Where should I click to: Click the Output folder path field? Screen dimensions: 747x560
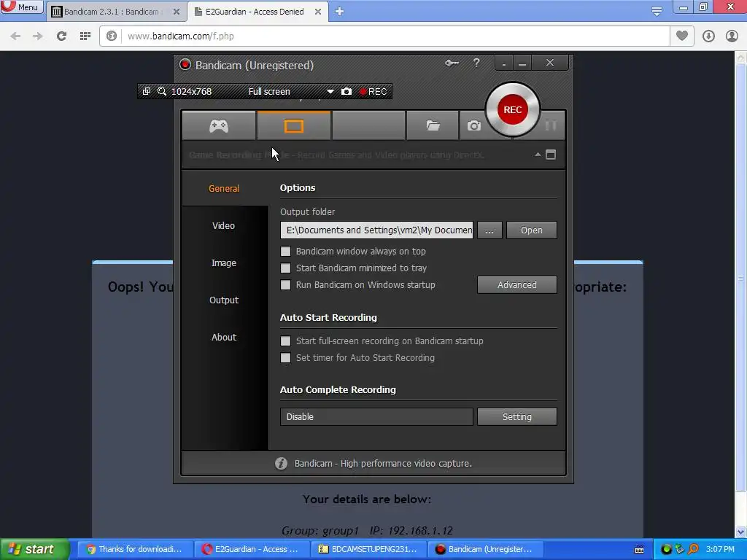(x=377, y=230)
